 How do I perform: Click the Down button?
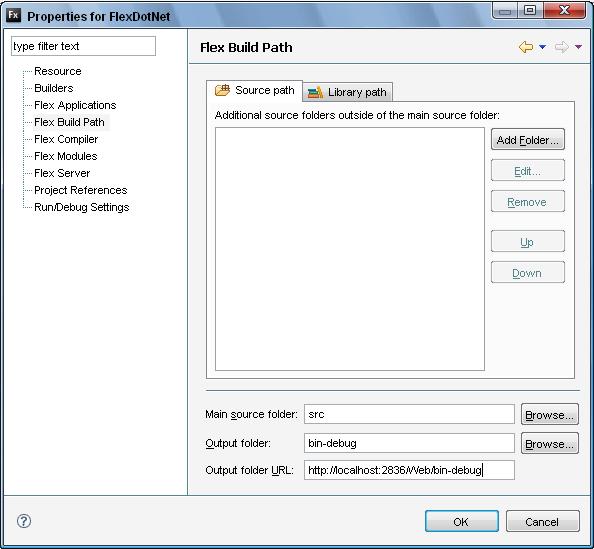pos(527,272)
